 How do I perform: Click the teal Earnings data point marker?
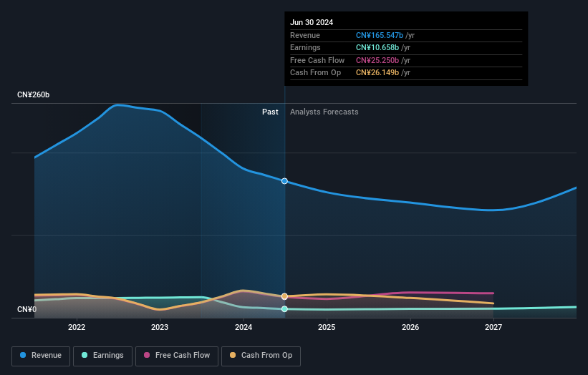tap(284, 309)
